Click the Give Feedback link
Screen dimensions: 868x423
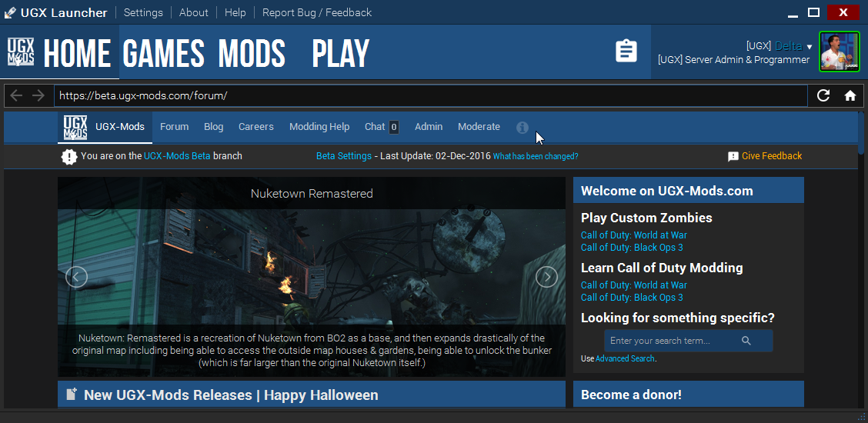(772, 156)
